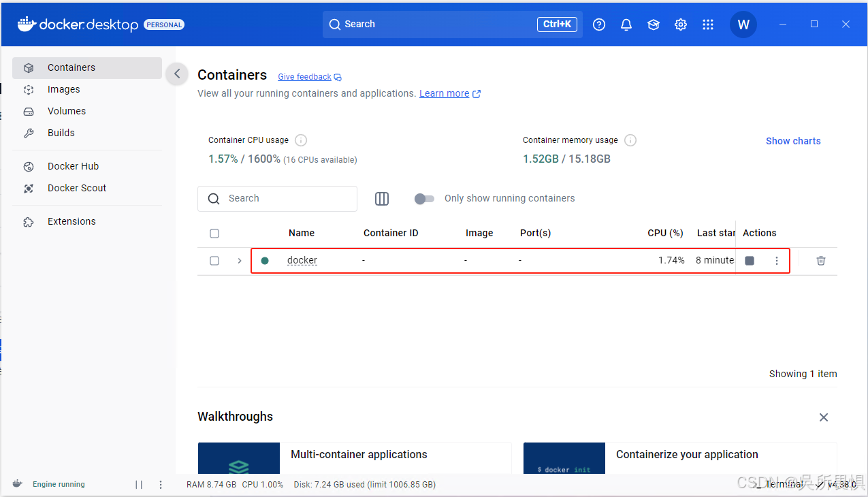Click the RAM 8.74 GB status entry
Viewport: 868px width, 497px height.
[x=211, y=485]
